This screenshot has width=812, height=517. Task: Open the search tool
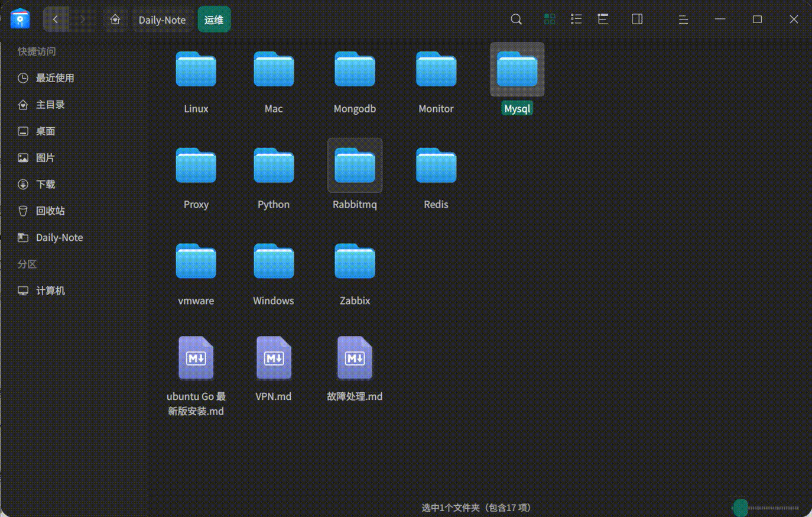tap(516, 20)
